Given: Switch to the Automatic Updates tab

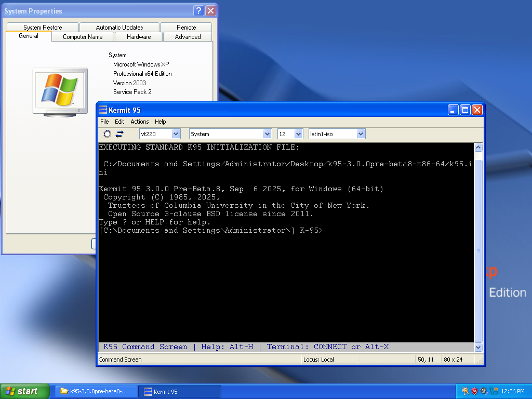Looking at the screenshot, I should coord(119,27).
